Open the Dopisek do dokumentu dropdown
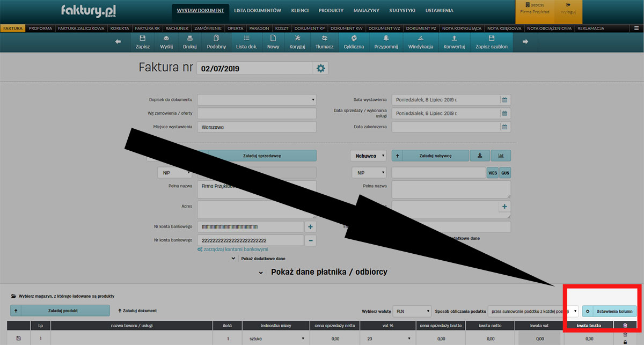This screenshot has width=644, height=345. pos(257,100)
